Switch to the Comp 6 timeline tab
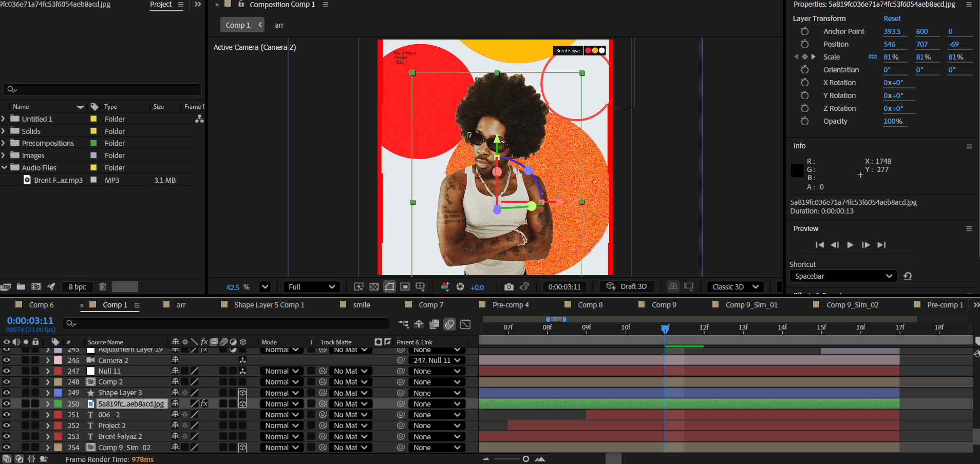The height and width of the screenshot is (464, 980). 41,305
